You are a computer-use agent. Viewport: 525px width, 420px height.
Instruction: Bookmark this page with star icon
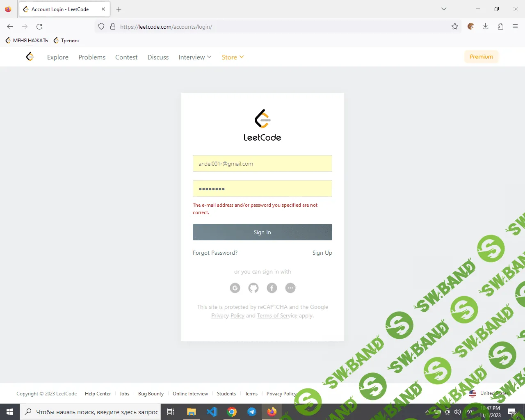455,27
